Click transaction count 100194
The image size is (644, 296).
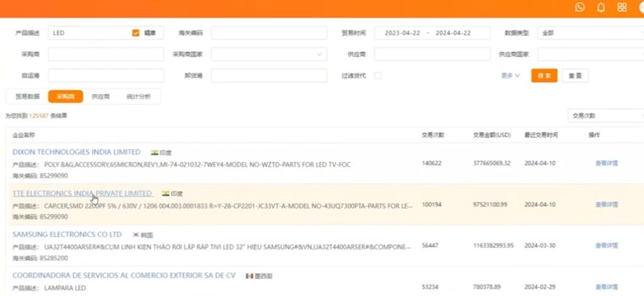[431, 204]
